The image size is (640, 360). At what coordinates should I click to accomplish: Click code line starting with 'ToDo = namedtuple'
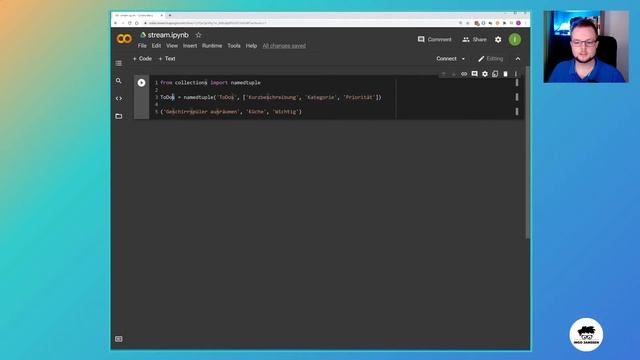(271, 97)
